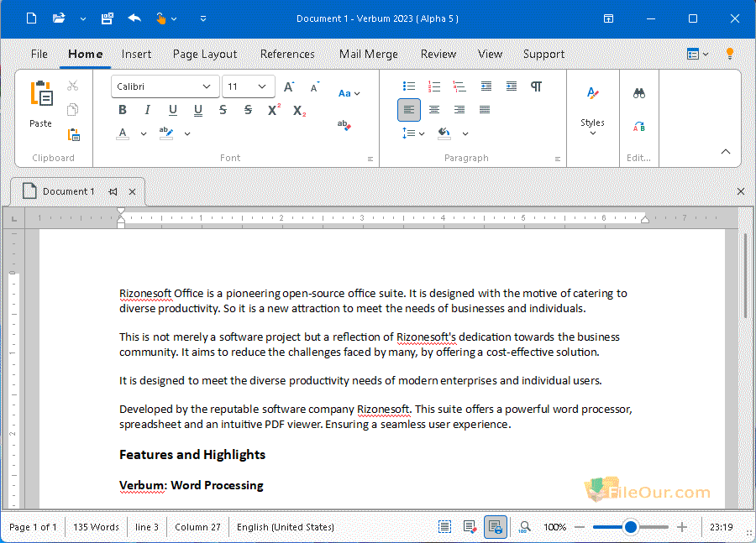Undo the last action
The image size is (756, 543).
[134, 18]
